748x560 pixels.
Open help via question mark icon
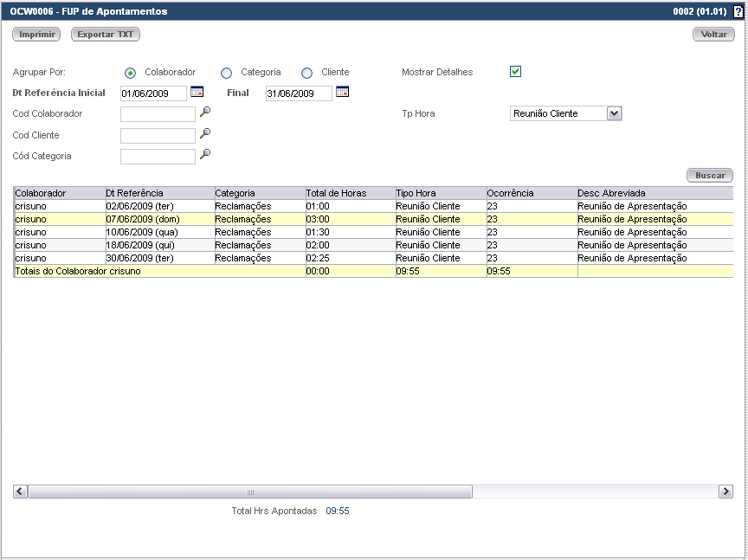click(738, 12)
